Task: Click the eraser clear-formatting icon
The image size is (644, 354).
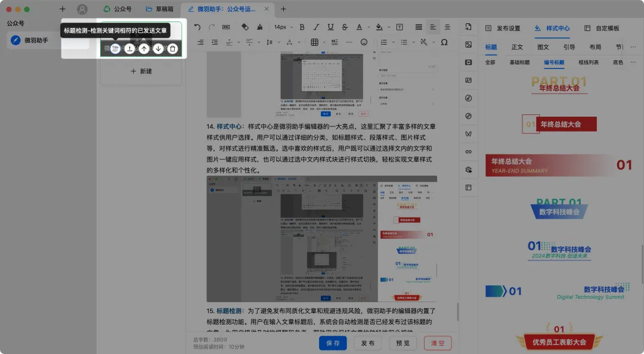Action: pyautogui.click(x=245, y=27)
